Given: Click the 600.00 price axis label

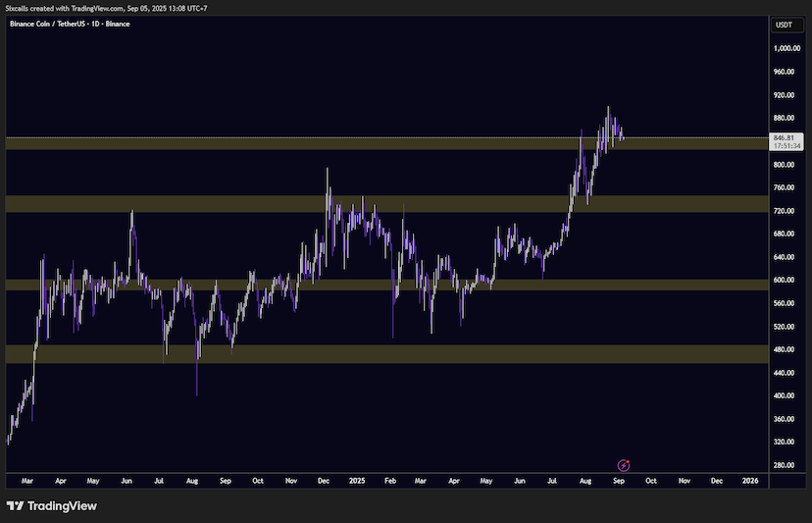Looking at the screenshot, I should point(784,280).
